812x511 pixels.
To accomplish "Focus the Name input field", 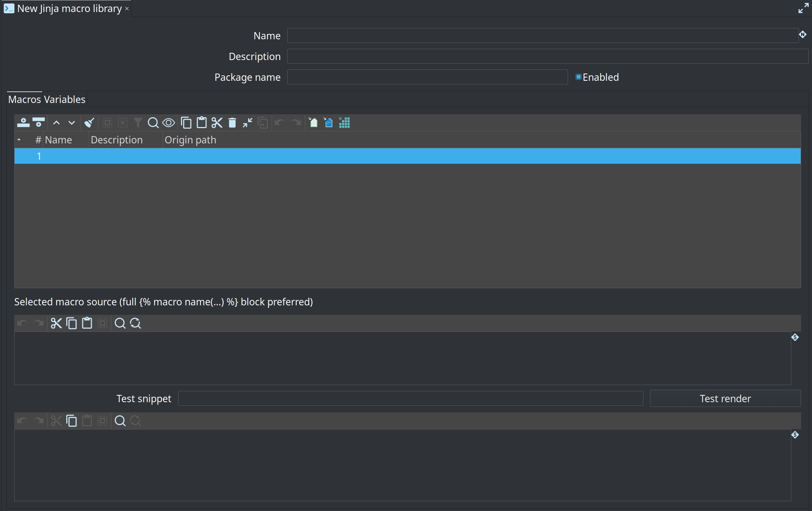I will pyautogui.click(x=543, y=35).
